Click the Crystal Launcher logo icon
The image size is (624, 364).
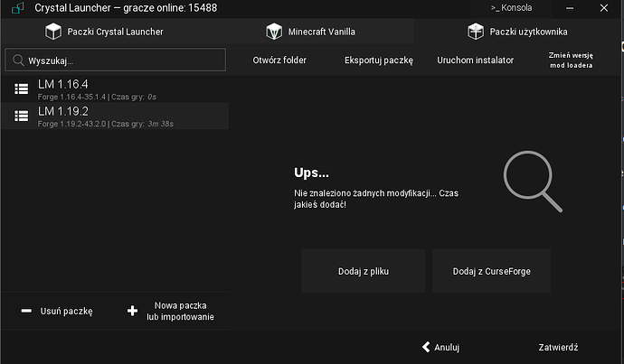(x=14, y=8)
